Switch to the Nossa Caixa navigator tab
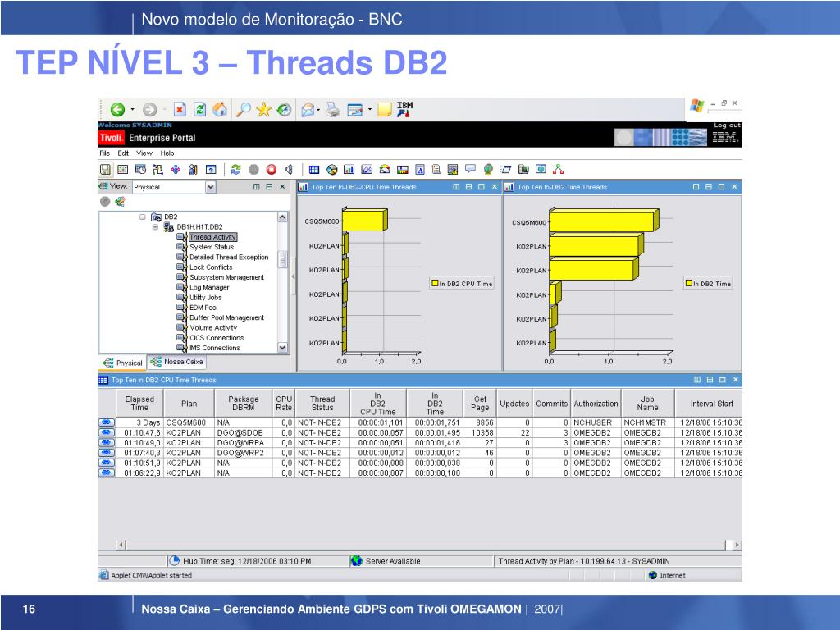840x630 pixels. (x=177, y=362)
